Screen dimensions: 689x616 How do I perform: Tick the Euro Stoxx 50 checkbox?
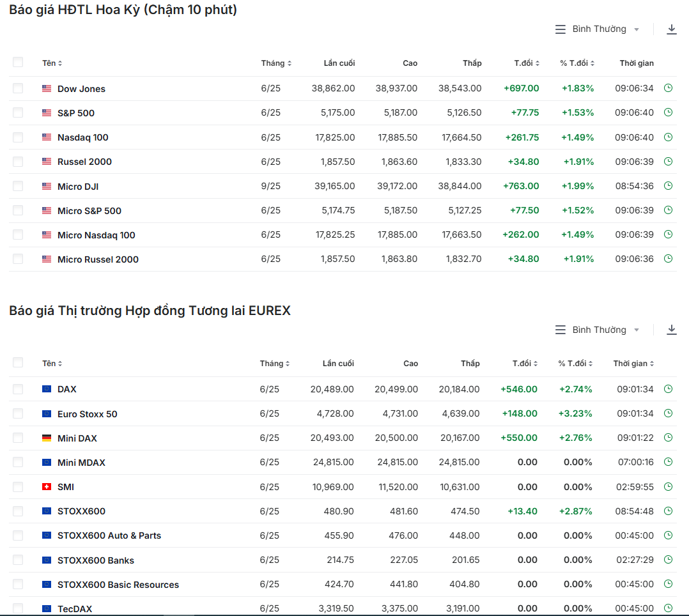18,413
